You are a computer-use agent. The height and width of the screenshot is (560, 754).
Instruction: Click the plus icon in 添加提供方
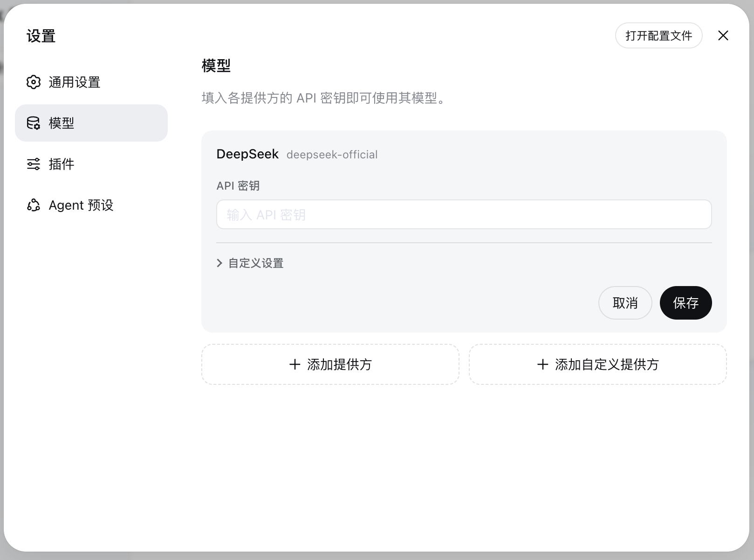[295, 364]
